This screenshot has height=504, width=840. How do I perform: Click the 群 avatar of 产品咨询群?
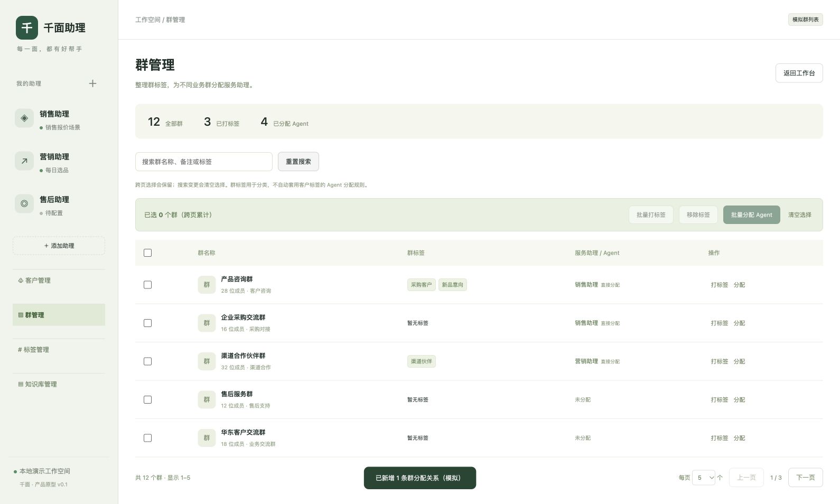click(207, 285)
